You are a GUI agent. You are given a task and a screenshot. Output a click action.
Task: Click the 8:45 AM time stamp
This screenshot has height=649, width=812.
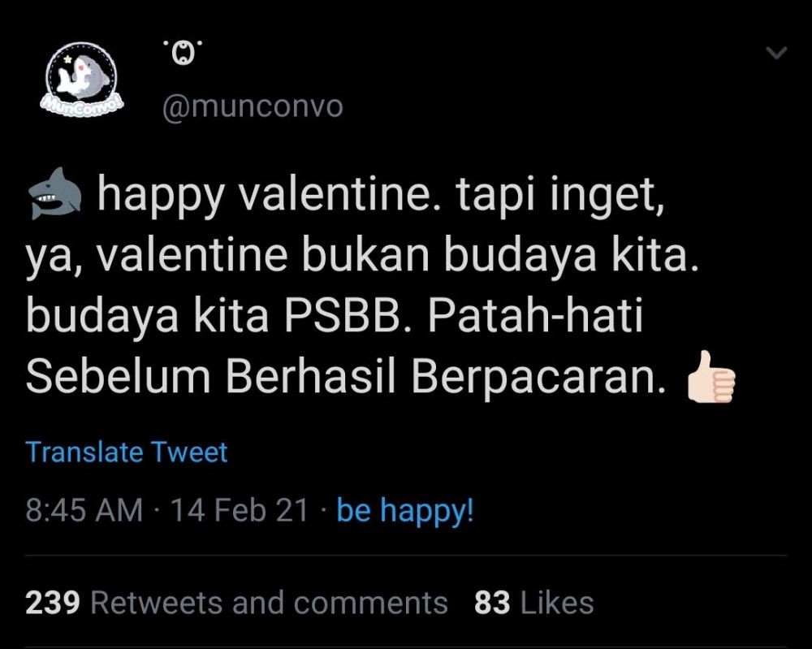[x=84, y=511]
